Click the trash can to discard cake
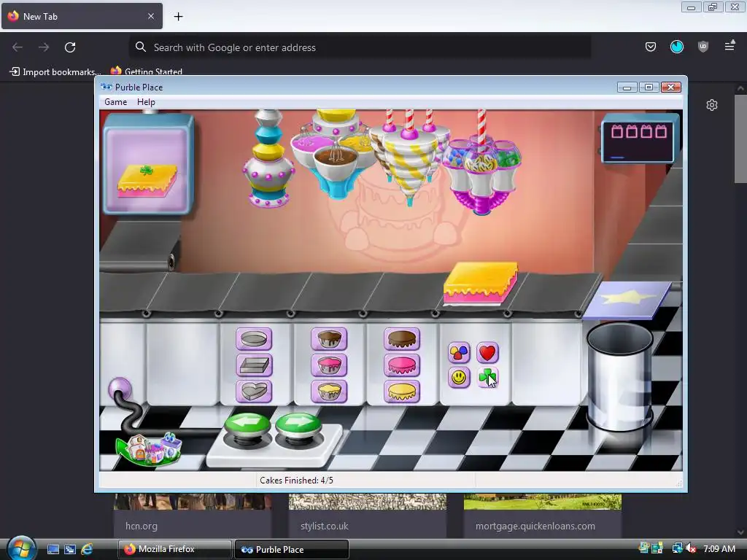The width and height of the screenshot is (747, 560). point(619,376)
